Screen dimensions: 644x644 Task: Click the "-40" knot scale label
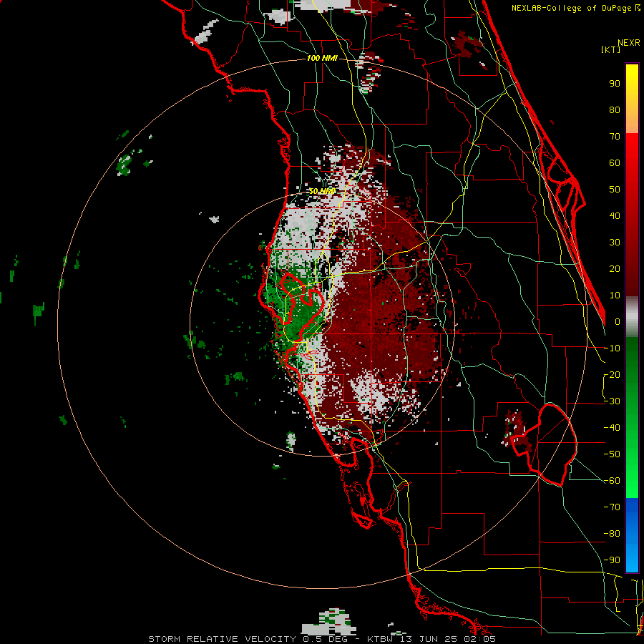tap(612, 428)
